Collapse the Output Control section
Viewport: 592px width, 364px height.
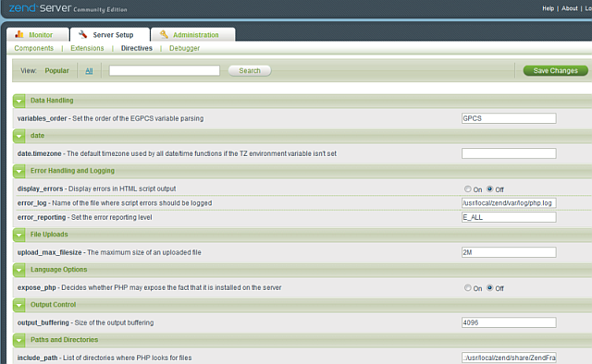(19, 305)
